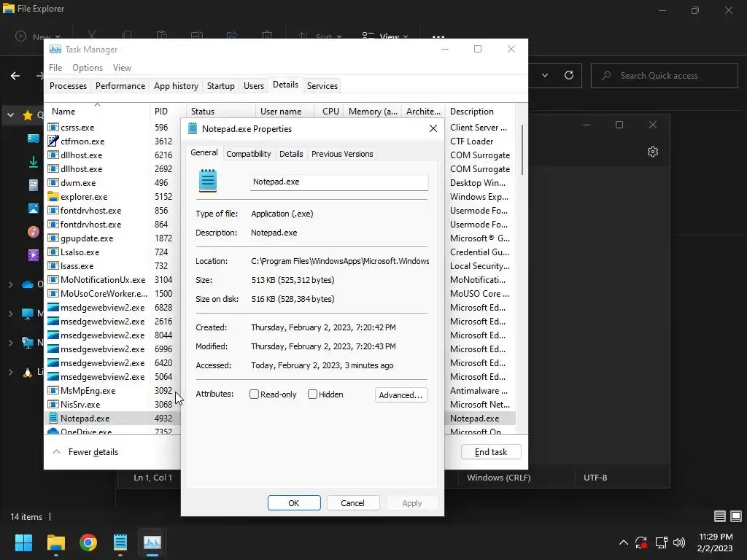The image size is (747, 560).
Task: Open the Previous Versions tab
Action: 342,154
